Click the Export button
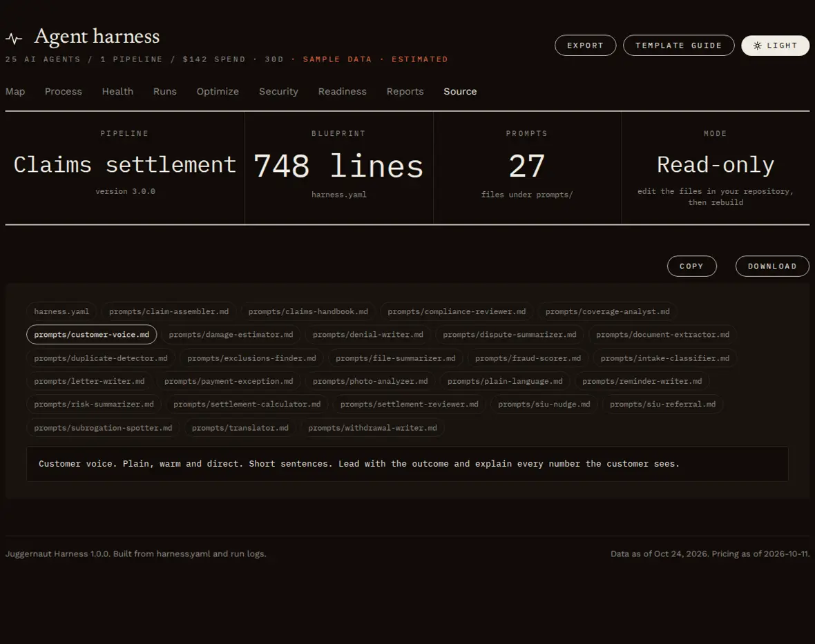This screenshot has width=815, height=644. click(585, 46)
